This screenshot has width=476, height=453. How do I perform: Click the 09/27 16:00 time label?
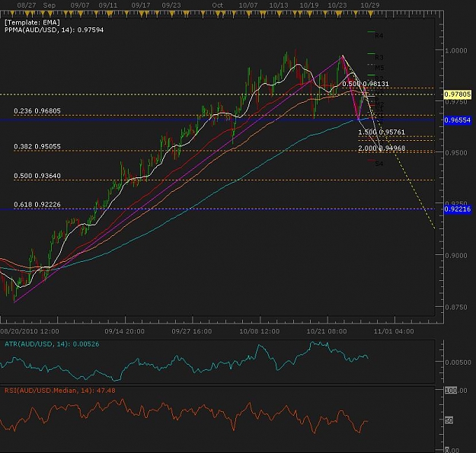tap(192, 331)
